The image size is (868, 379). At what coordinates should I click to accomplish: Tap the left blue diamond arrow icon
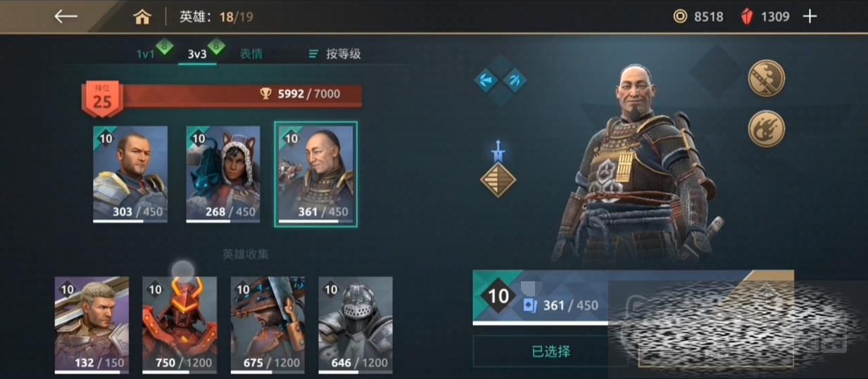pos(486,79)
